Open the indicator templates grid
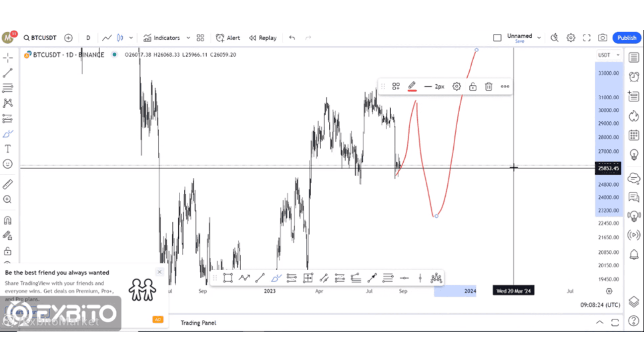This screenshot has width=644, height=362. pyautogui.click(x=200, y=38)
